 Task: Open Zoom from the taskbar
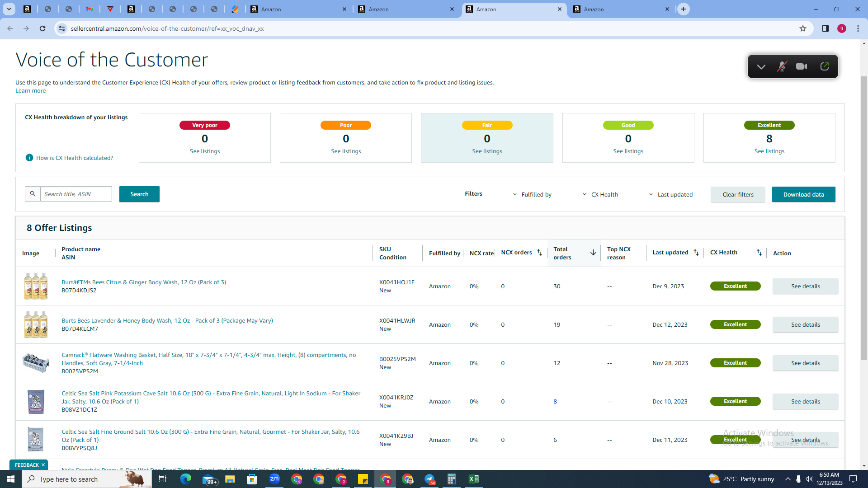tap(274, 479)
